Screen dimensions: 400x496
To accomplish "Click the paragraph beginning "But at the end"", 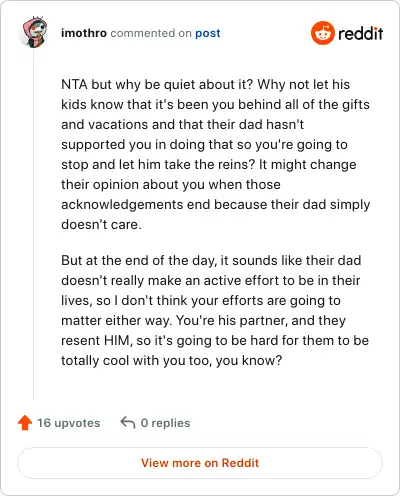I will 215,310.
